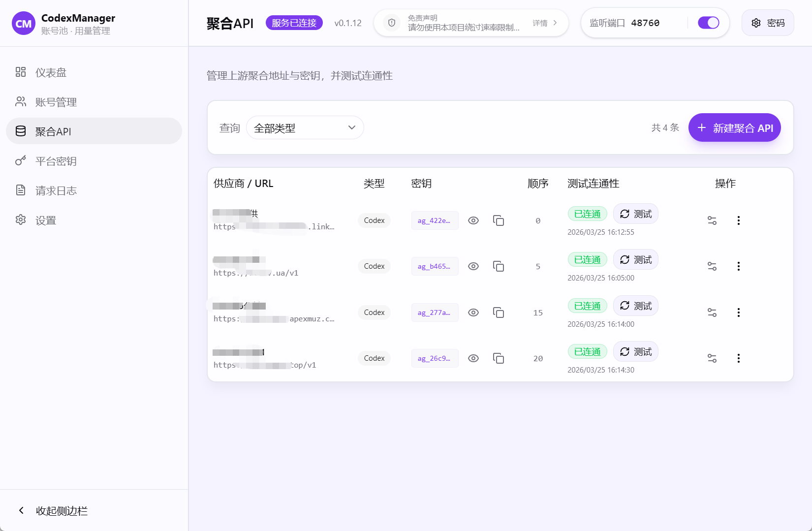Open the 密码 password settings
The height and width of the screenshot is (531, 812).
[767, 23]
